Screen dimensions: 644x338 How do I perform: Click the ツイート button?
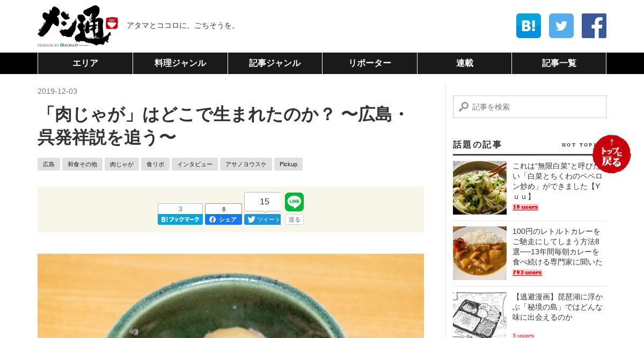262,219
